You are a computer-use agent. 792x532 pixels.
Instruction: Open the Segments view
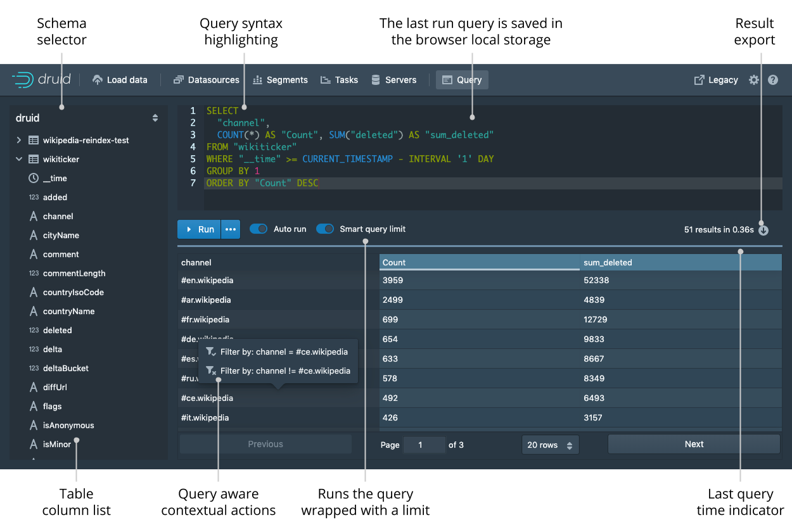(280, 80)
